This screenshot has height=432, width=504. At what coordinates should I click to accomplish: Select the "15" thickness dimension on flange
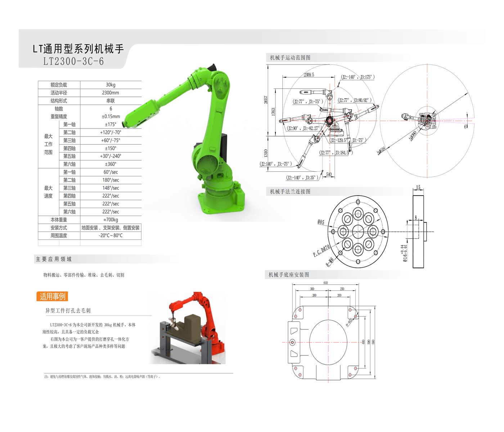pos(418,187)
